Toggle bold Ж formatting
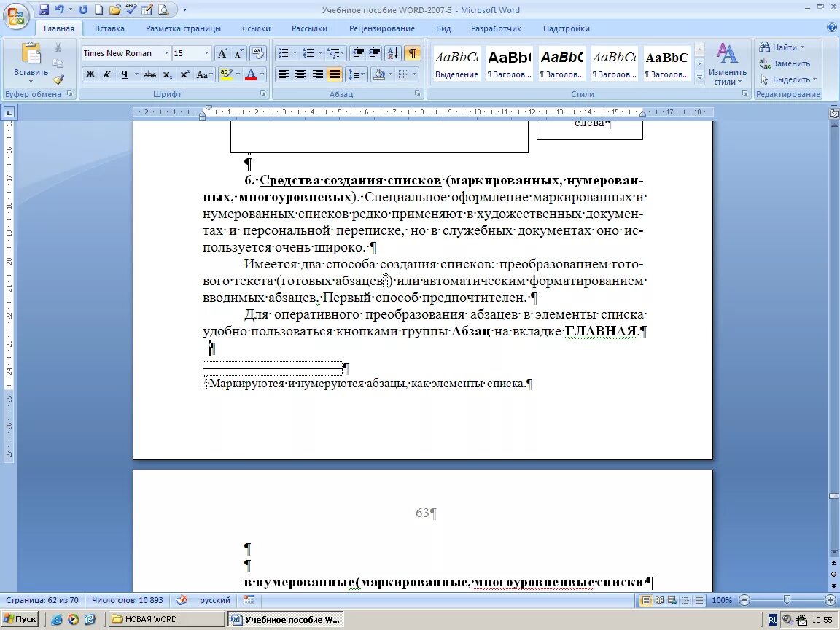The height and width of the screenshot is (630, 840). [90, 74]
